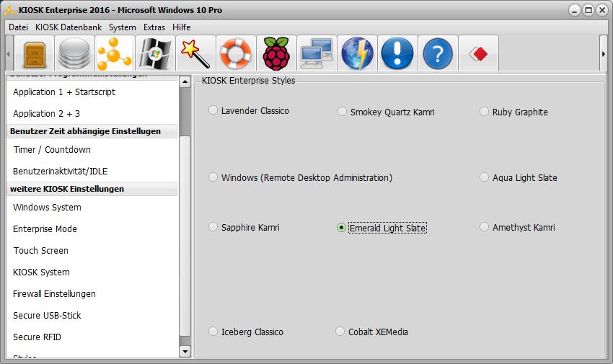Viewport: 613px width, 364px height.
Task: Open the Hilfe menu
Action: coord(182,27)
